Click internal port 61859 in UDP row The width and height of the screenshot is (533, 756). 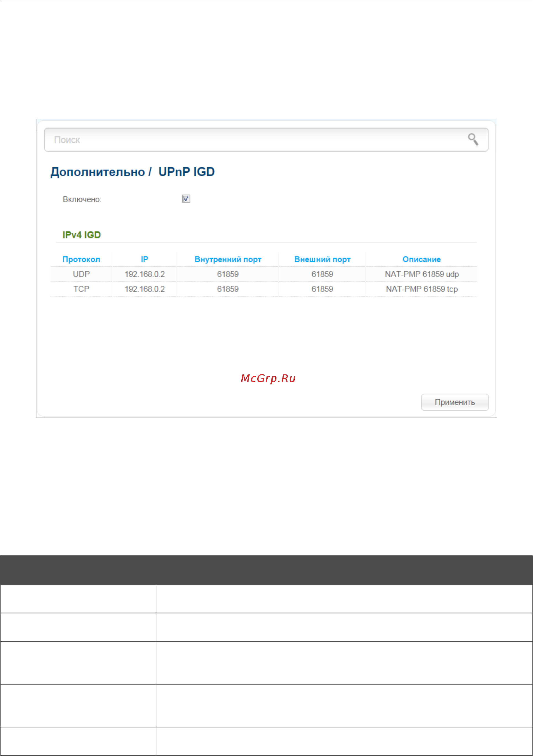pos(228,274)
